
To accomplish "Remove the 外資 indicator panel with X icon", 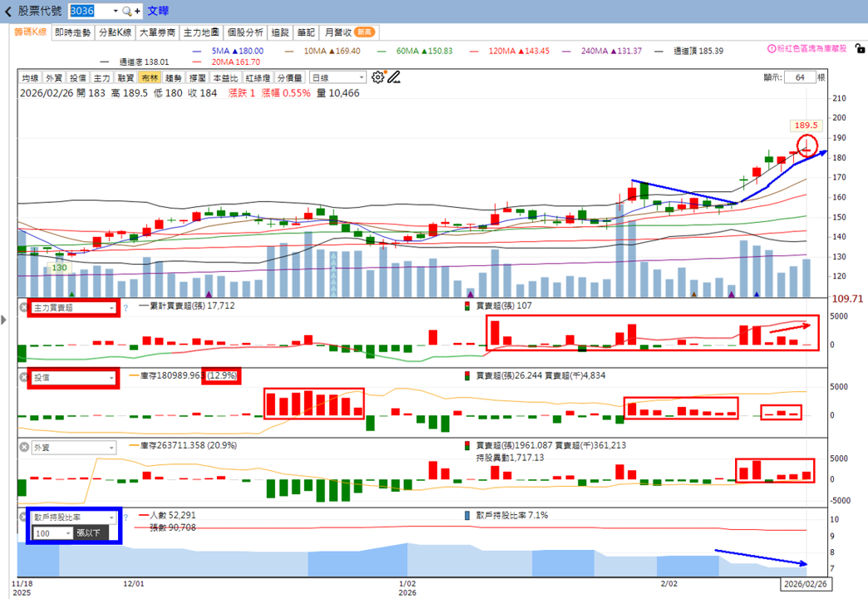I will tap(24, 447).
